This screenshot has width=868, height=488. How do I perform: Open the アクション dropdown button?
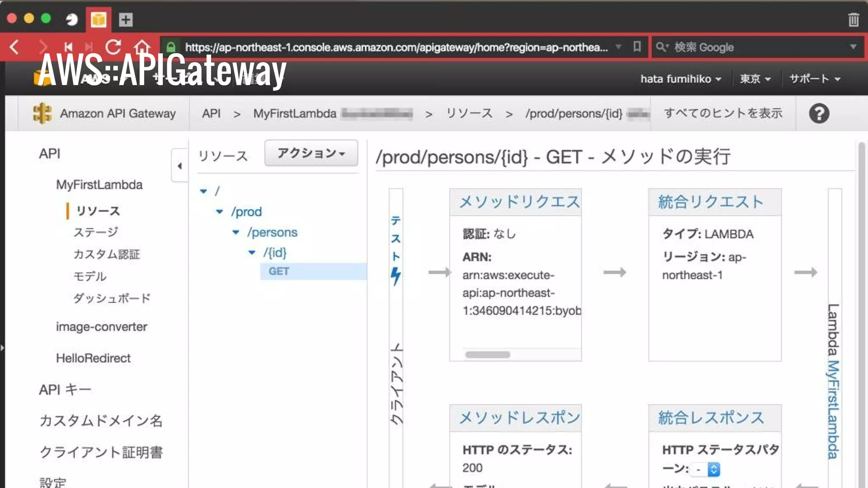pos(311,153)
